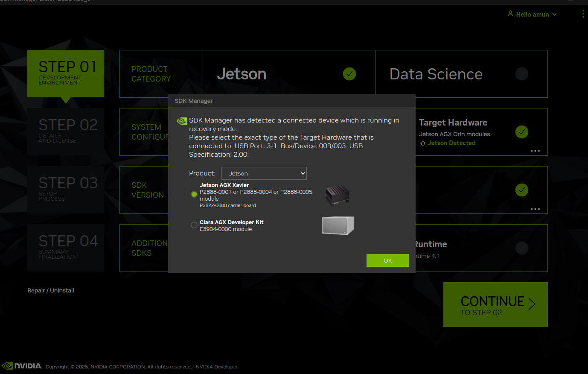Click the Clara AGX Developer Kit image

338,225
